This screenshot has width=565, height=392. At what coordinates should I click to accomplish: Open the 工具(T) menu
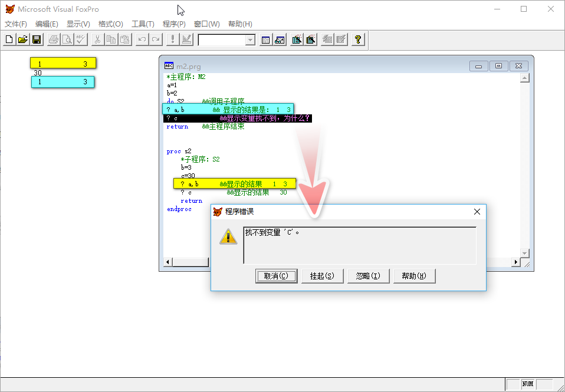point(143,24)
